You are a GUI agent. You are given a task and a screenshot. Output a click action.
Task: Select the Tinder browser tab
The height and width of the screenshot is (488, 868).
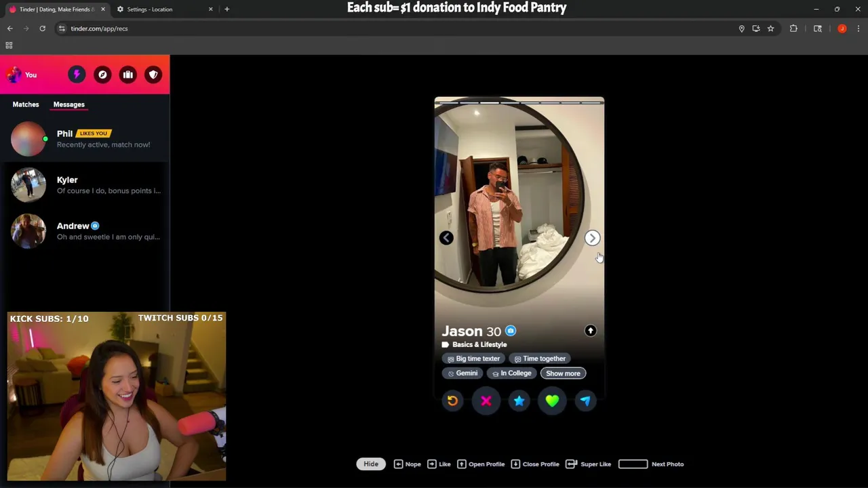click(x=56, y=9)
